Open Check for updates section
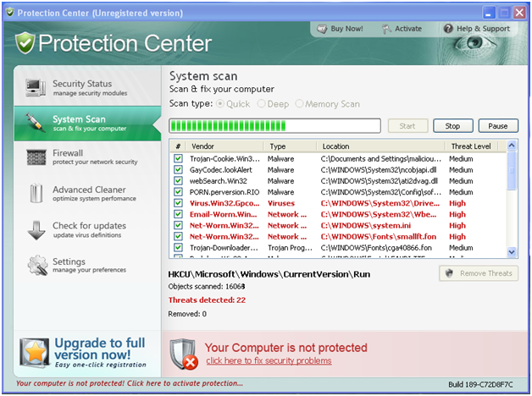Screen dimensions: 532x396 (87, 229)
